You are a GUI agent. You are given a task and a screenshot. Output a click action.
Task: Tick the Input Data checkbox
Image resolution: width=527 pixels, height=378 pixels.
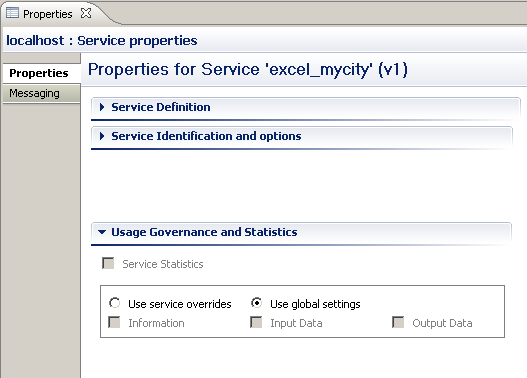point(256,322)
